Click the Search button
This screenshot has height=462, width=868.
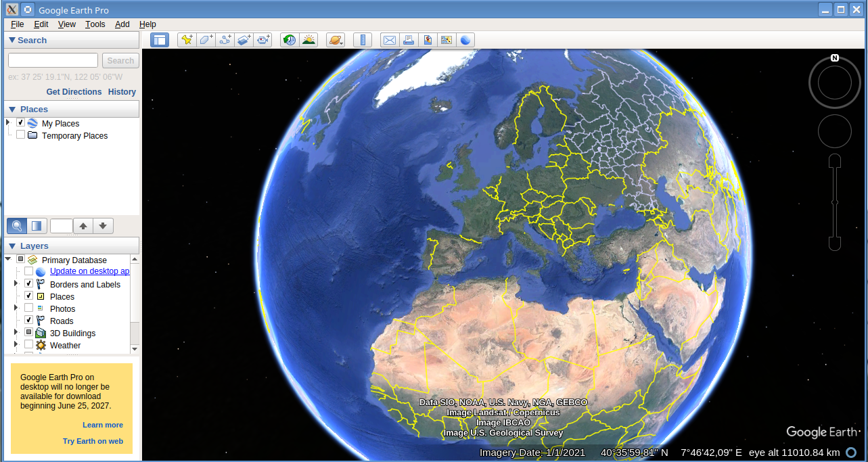(x=120, y=60)
